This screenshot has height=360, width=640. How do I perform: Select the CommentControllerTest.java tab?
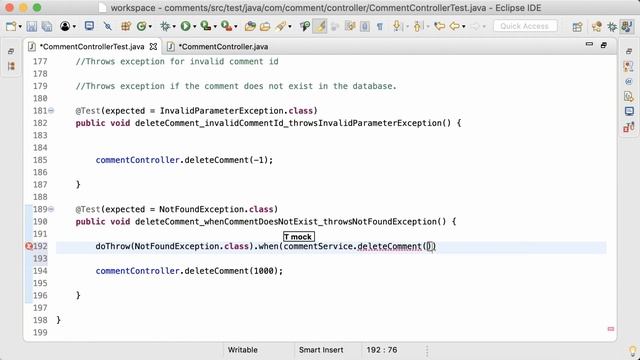[92, 47]
